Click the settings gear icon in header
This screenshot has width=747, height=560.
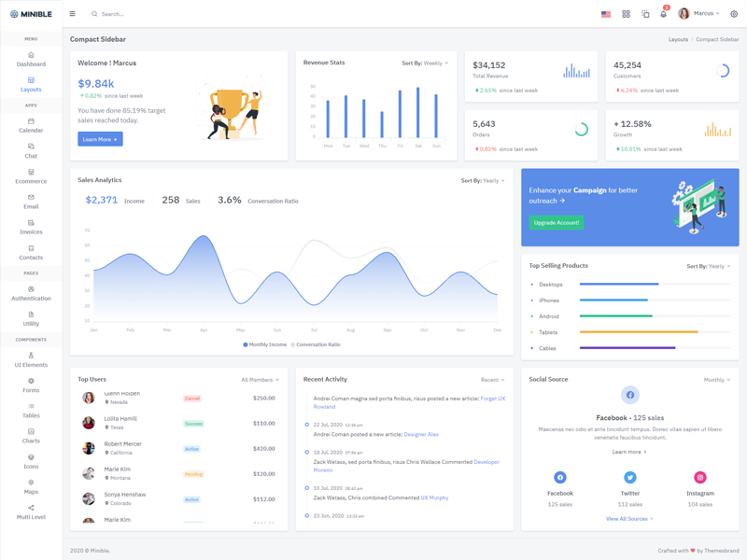tap(734, 14)
